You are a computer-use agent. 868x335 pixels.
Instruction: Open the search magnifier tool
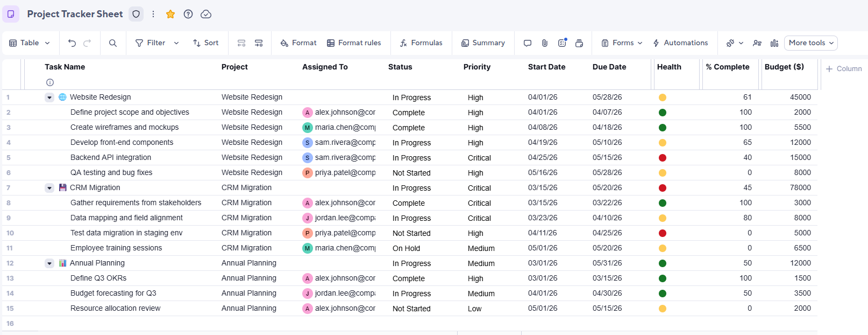click(113, 43)
